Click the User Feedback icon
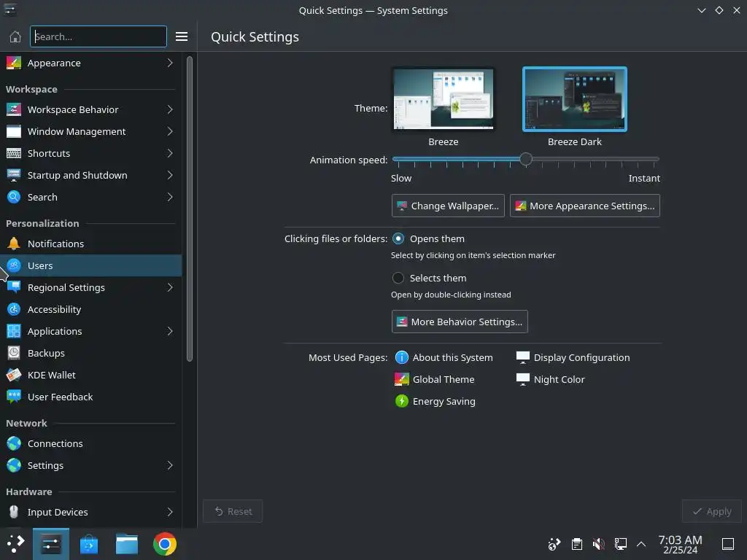 click(x=14, y=397)
